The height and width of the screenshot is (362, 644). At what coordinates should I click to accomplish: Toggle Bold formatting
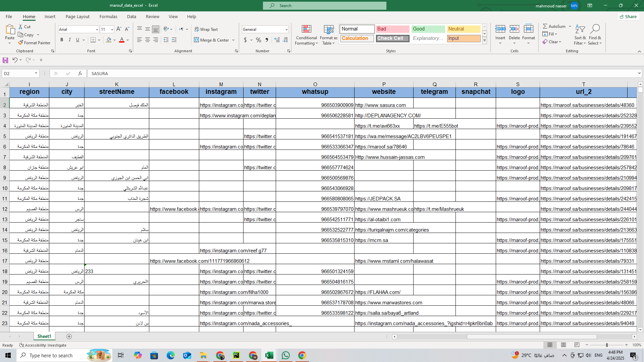[62, 40]
